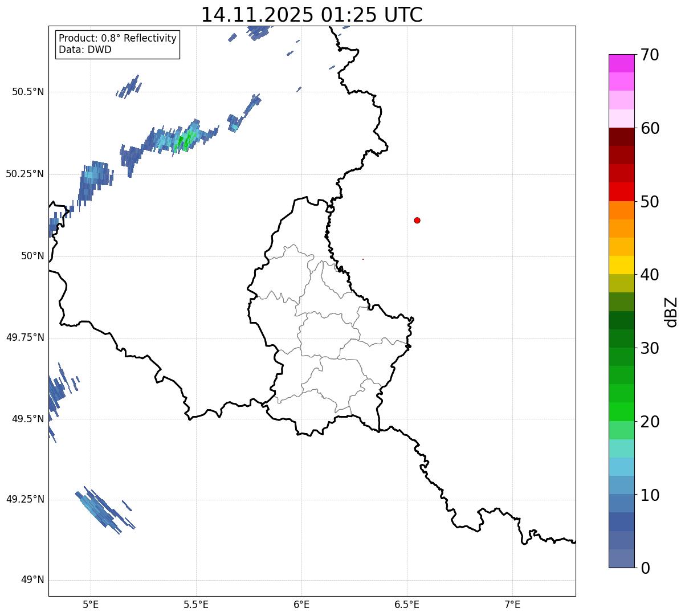Click the bright green colorbar segment above 20
The image size is (685, 616).
coord(621,411)
